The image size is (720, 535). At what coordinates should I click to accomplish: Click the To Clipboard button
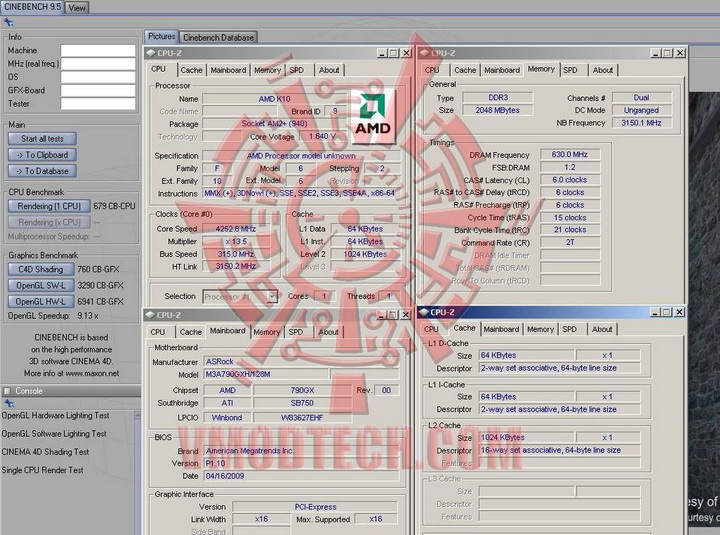[x=42, y=155]
